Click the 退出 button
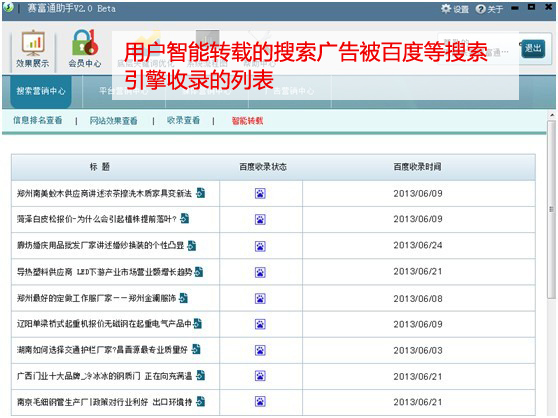Image resolution: width=558 pixels, height=418 pixels. (x=533, y=48)
